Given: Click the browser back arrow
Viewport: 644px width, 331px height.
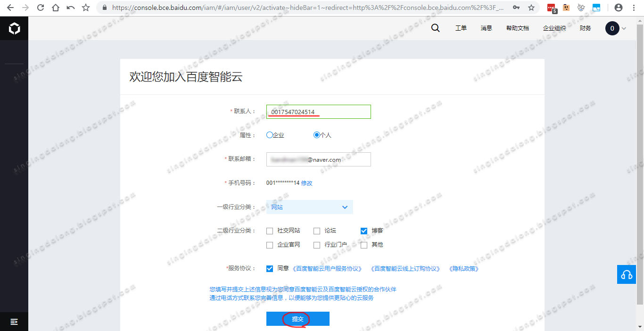Looking at the screenshot, I should click(x=10, y=8).
